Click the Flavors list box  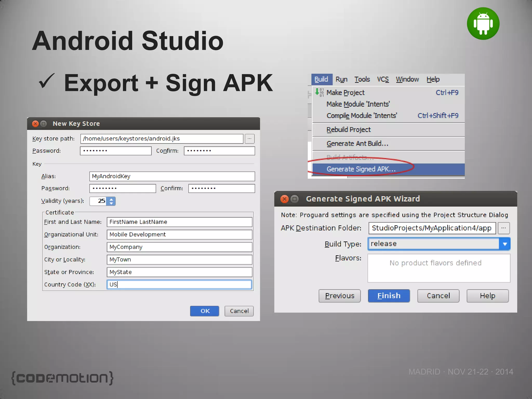pos(439,268)
